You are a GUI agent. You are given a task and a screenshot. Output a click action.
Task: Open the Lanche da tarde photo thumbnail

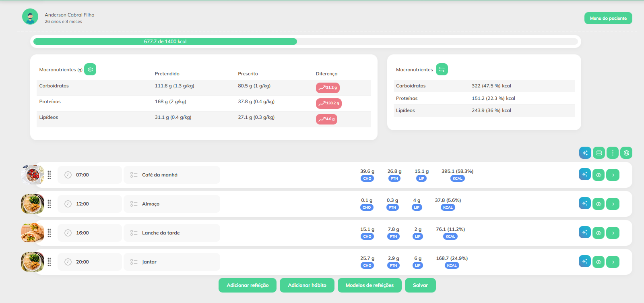[x=33, y=233]
